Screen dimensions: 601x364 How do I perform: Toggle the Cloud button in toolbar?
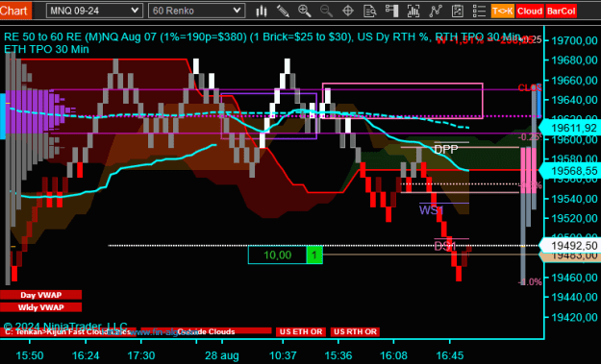point(529,12)
